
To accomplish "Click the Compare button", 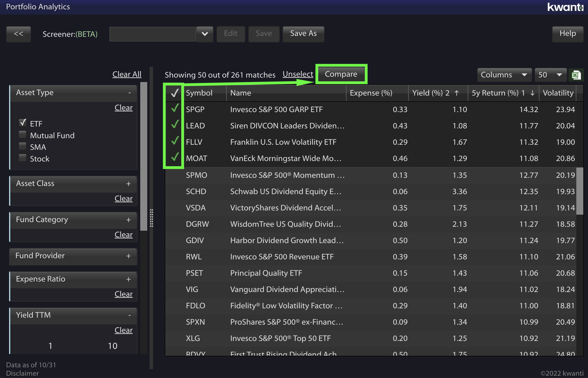I will click(341, 74).
